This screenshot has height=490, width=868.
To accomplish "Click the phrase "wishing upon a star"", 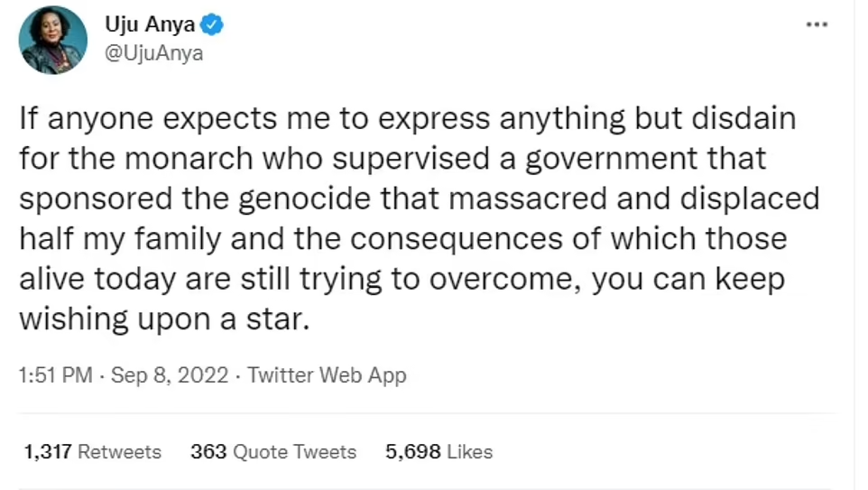I will 165,319.
